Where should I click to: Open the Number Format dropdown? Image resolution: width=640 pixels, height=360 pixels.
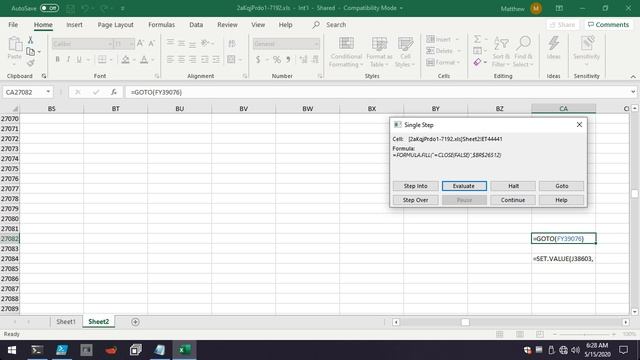pyautogui.click(x=316, y=44)
